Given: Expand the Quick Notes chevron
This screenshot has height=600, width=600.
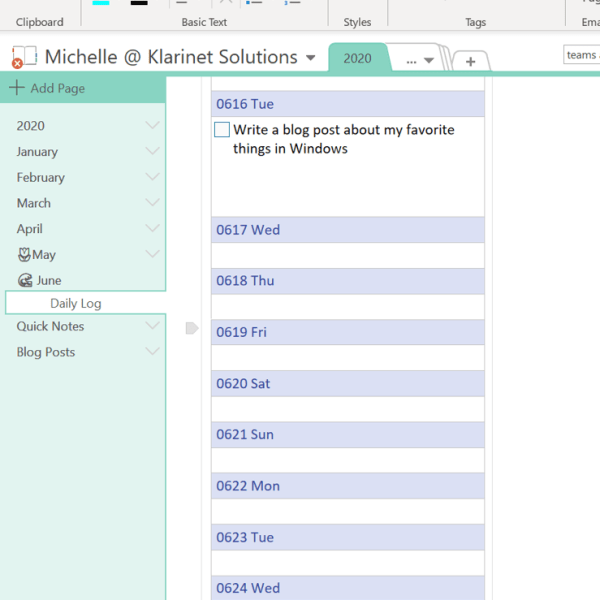Looking at the screenshot, I should coord(152,325).
